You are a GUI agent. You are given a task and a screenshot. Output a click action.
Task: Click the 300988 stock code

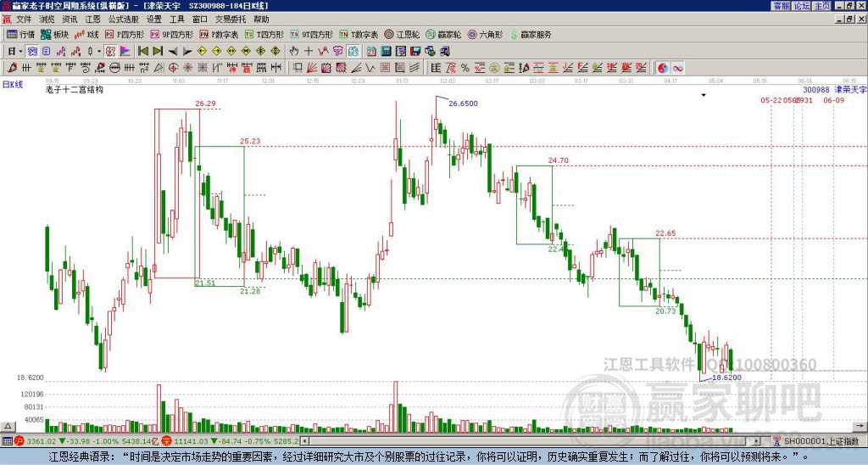point(816,89)
